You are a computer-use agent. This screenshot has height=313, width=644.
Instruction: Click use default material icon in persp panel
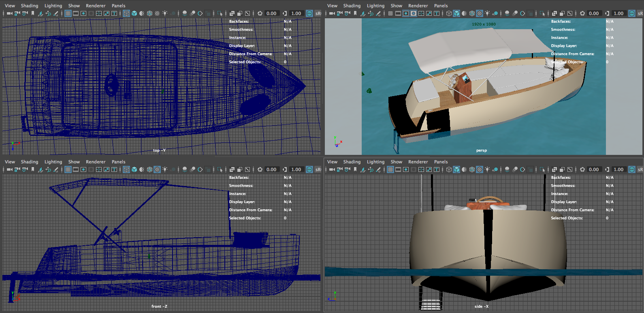tap(464, 13)
